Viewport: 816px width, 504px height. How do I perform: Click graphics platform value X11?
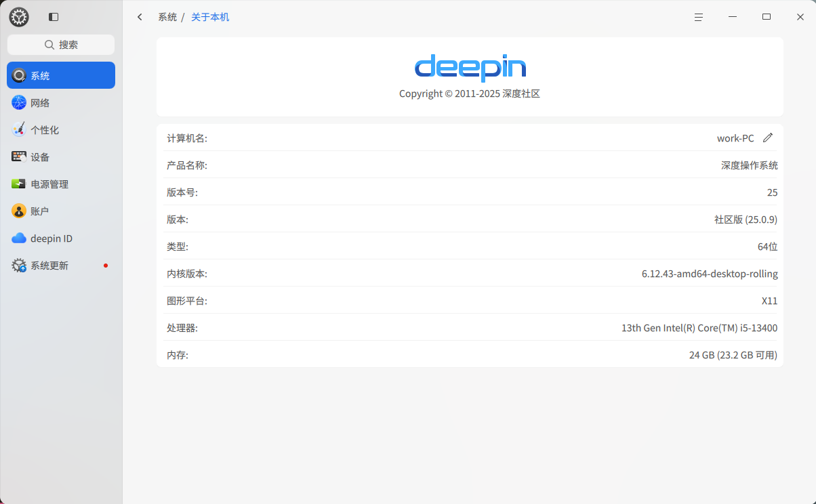[770, 301]
